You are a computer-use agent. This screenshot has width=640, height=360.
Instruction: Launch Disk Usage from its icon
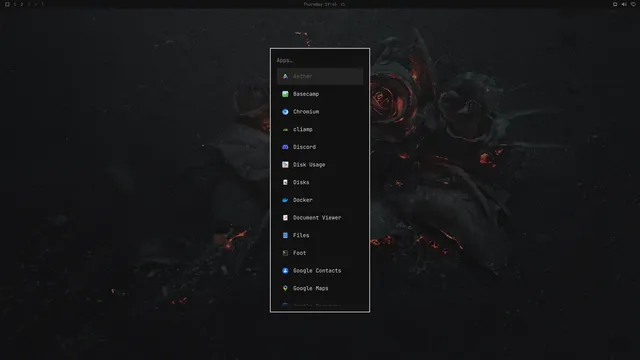point(285,164)
